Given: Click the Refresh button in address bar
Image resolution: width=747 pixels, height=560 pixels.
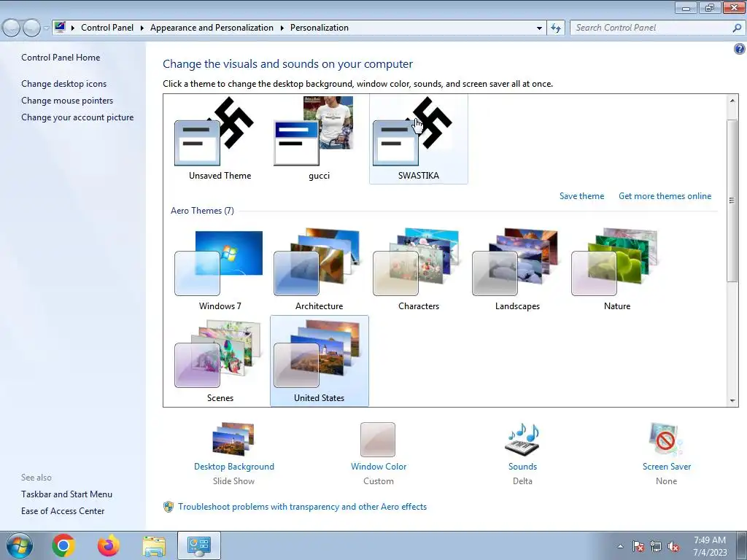Looking at the screenshot, I should tap(556, 28).
